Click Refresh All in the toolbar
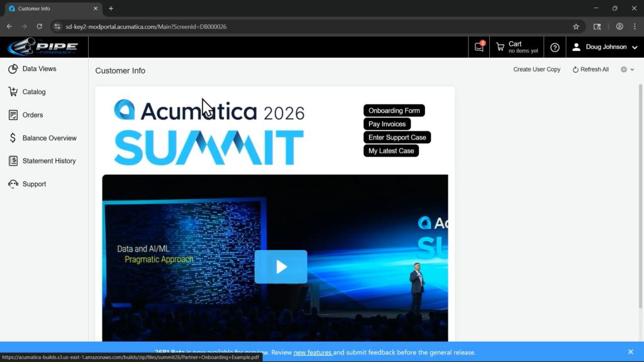644x362 pixels. pyautogui.click(x=591, y=70)
